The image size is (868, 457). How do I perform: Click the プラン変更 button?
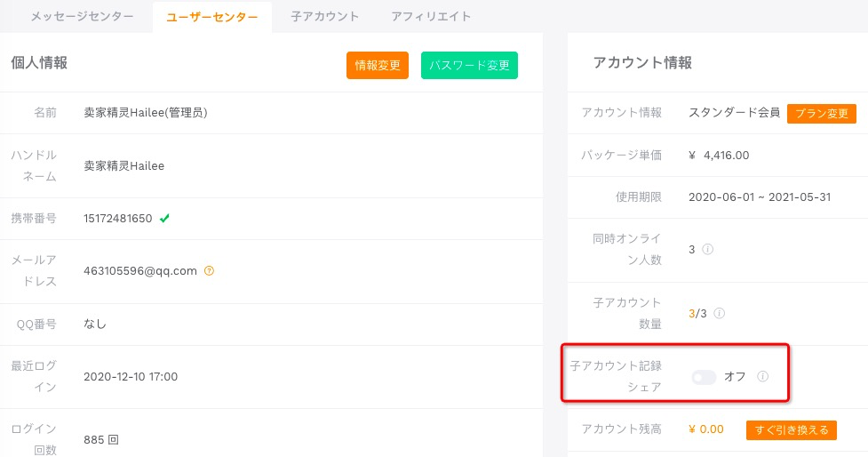tap(822, 114)
